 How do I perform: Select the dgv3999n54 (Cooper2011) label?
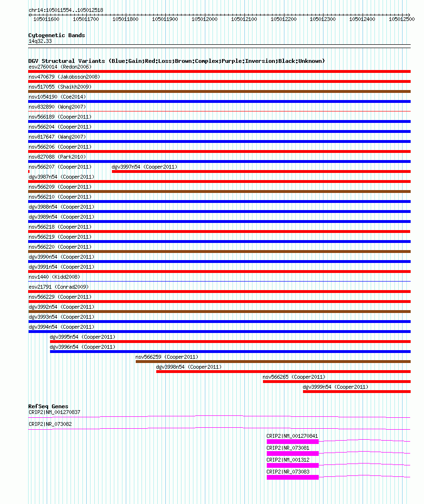[335, 387]
